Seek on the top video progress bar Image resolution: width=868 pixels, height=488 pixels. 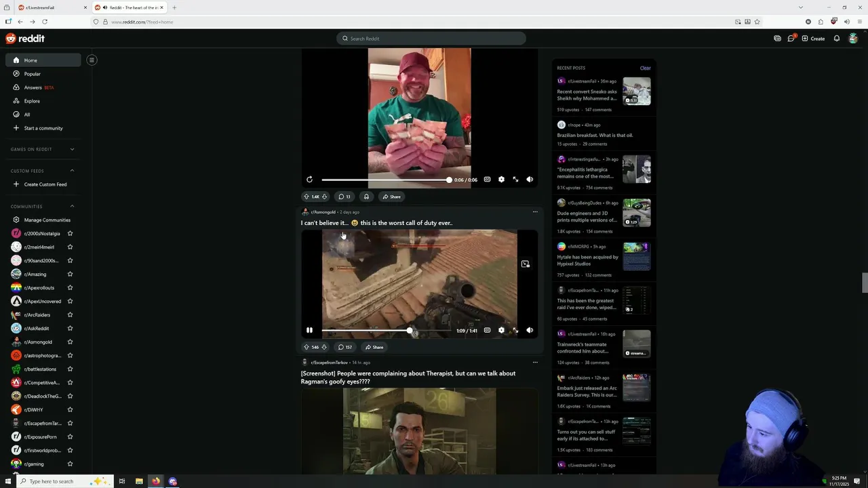point(385,180)
